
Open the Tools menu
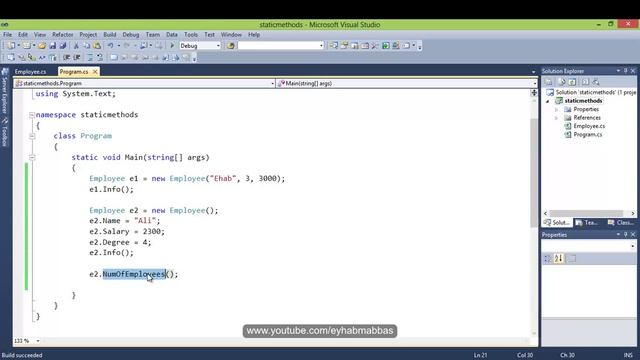(x=191, y=35)
